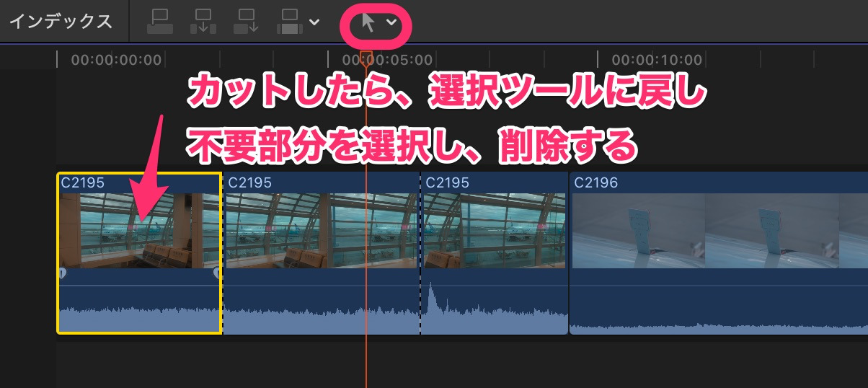Click the append clip to storyline icon

pyautogui.click(x=247, y=22)
